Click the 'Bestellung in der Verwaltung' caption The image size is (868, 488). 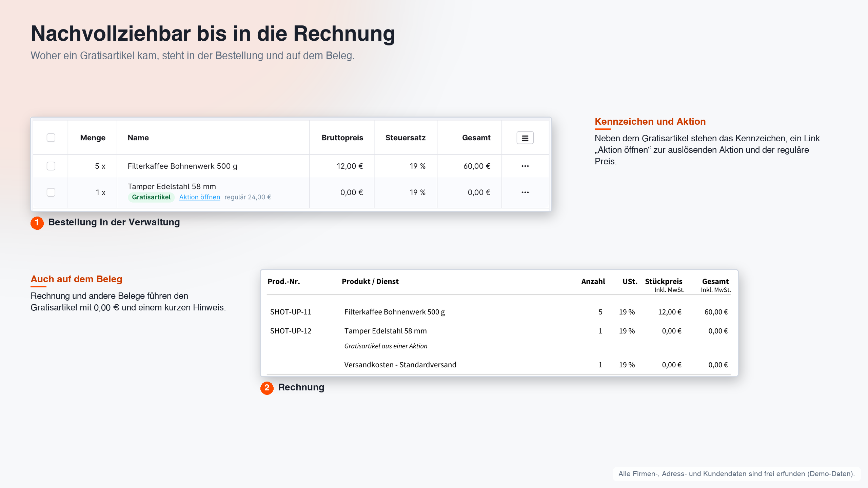(114, 222)
